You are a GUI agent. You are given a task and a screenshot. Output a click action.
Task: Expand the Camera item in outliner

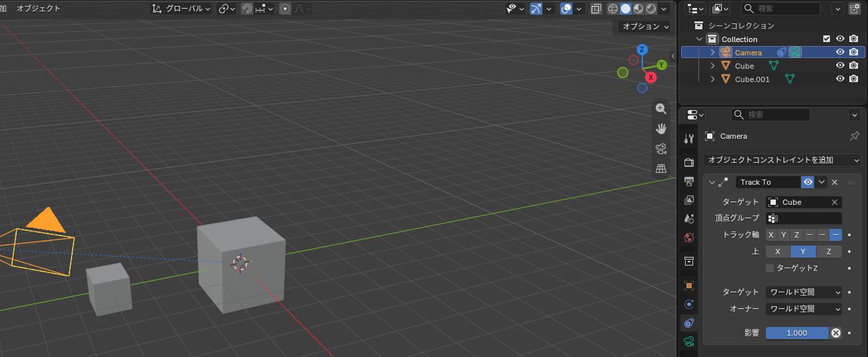tap(712, 52)
